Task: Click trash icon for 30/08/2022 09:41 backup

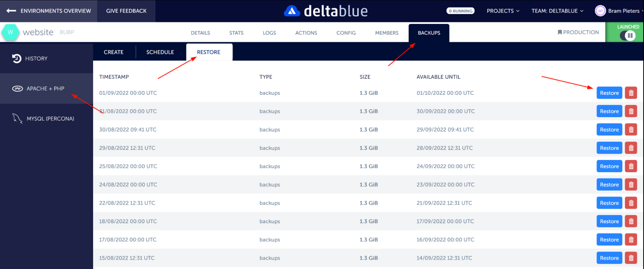Action: coord(631,130)
